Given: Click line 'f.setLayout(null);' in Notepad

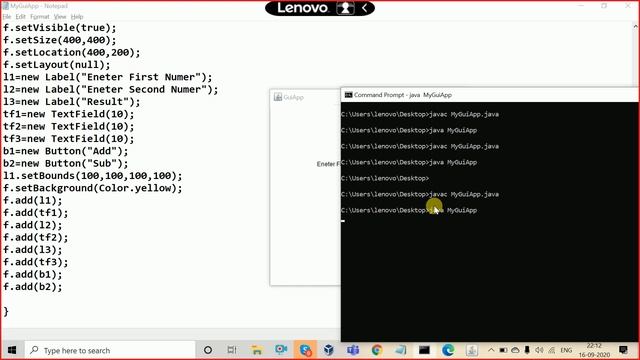Looking at the screenshot, I should (57, 65).
